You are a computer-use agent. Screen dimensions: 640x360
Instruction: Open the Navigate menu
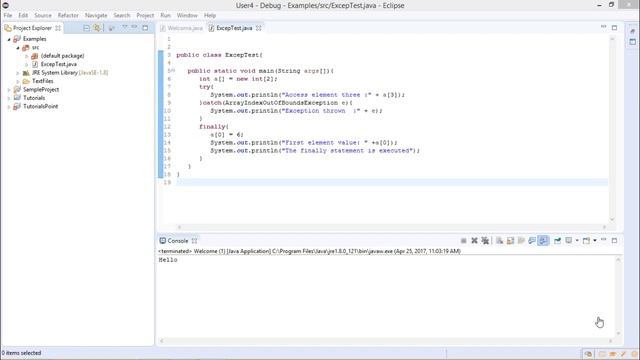pyautogui.click(x=96, y=15)
